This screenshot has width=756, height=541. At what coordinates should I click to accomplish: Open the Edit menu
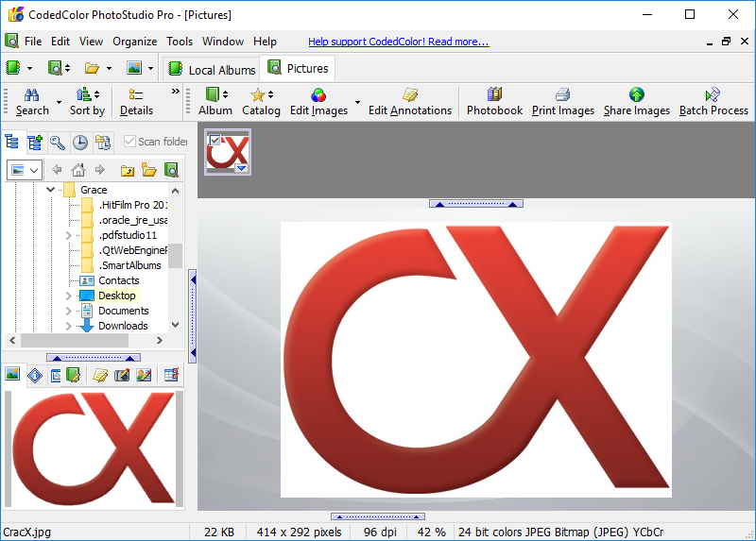click(60, 42)
